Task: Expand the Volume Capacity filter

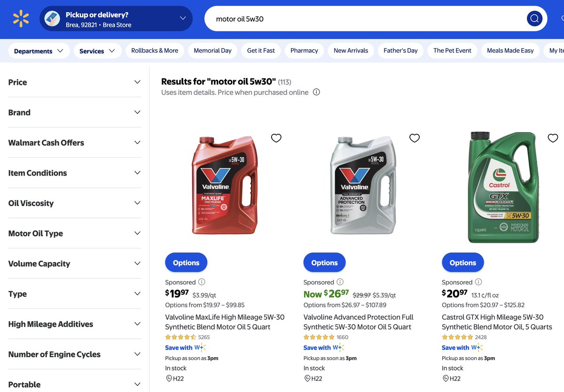Action: click(x=75, y=264)
